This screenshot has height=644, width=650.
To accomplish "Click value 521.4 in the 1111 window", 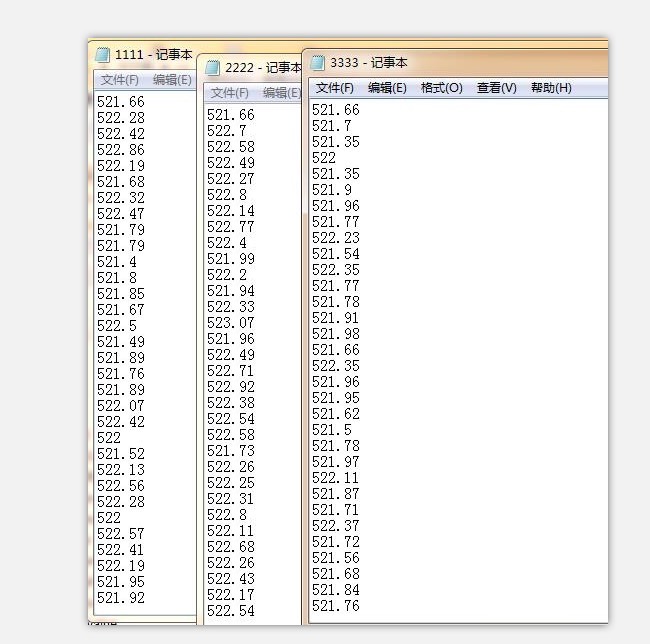I will (116, 262).
